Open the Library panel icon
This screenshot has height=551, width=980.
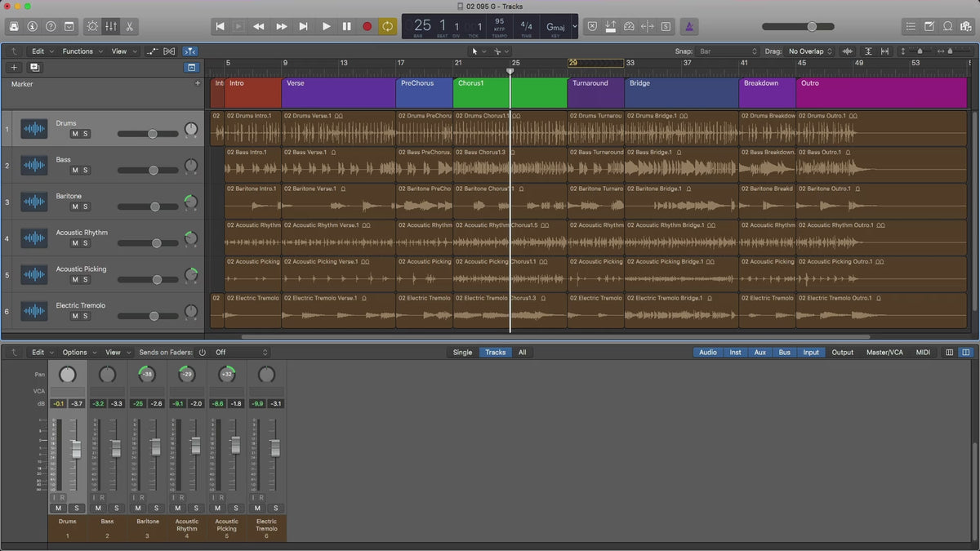[14, 26]
